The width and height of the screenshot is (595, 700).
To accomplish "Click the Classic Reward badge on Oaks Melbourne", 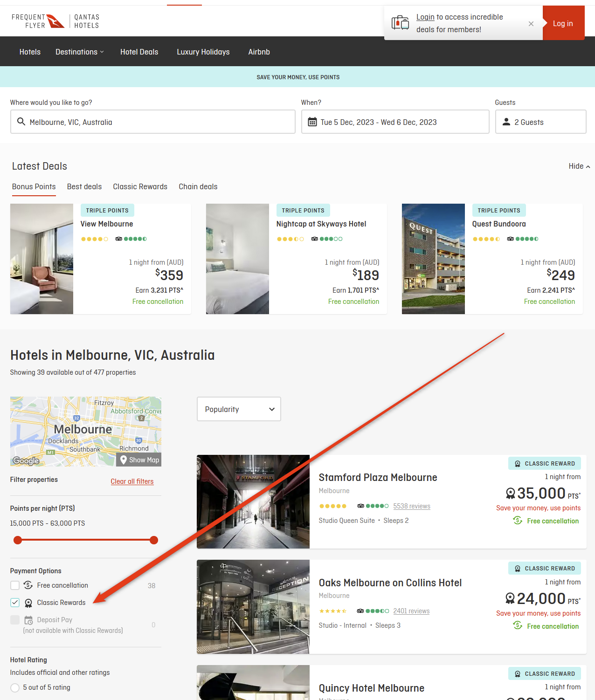I will (545, 569).
